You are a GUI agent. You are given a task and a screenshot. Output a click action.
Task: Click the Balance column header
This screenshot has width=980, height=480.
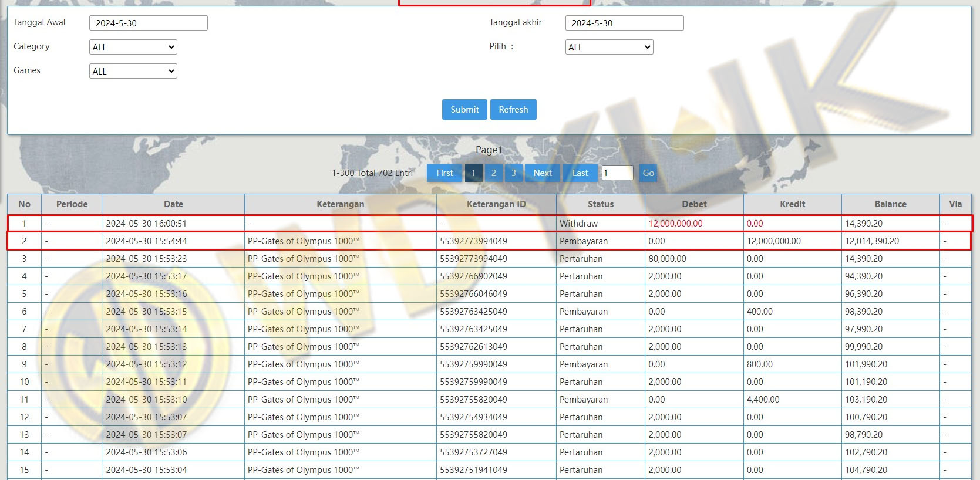coord(891,204)
